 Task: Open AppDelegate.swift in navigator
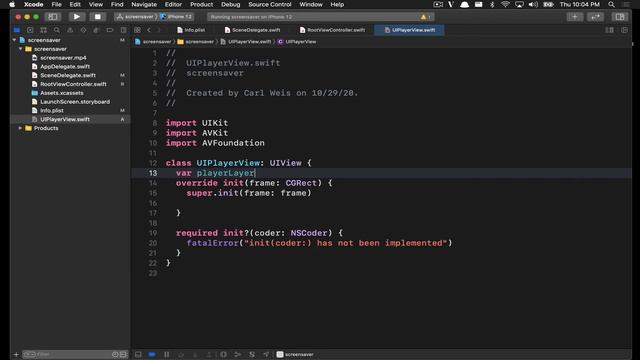tap(65, 67)
